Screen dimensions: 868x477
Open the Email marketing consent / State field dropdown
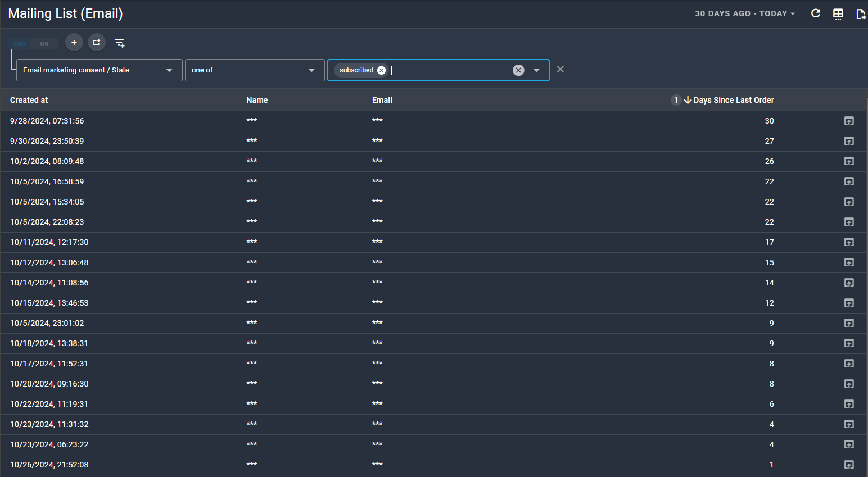pyautogui.click(x=100, y=70)
